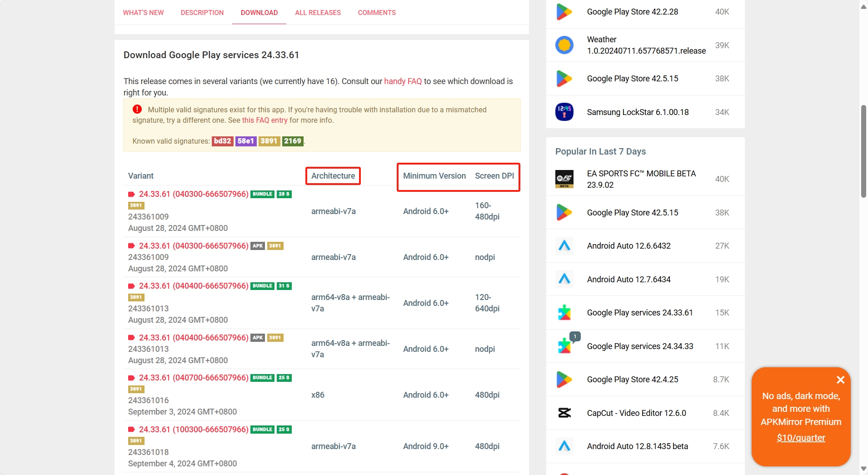Open the 100300 Android 9.0+ variant link
Screen dimensions: 868x475
[194, 430]
